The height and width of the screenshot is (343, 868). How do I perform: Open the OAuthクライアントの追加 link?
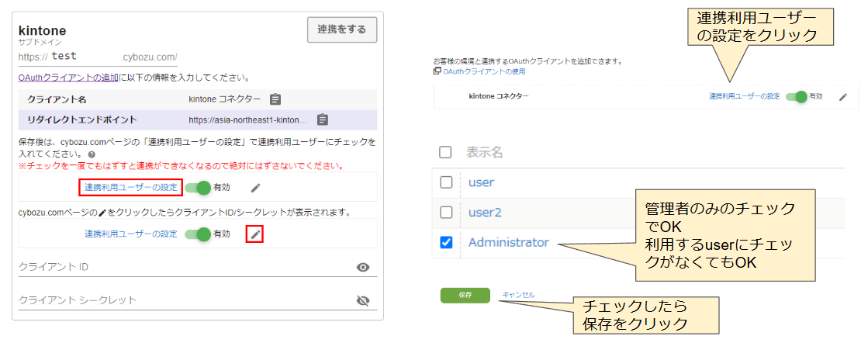tap(68, 78)
